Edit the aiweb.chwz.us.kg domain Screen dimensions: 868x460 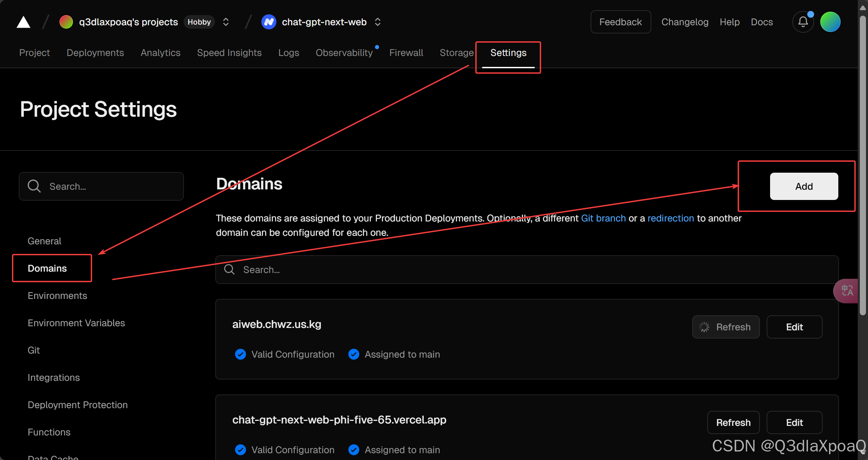[x=794, y=327]
